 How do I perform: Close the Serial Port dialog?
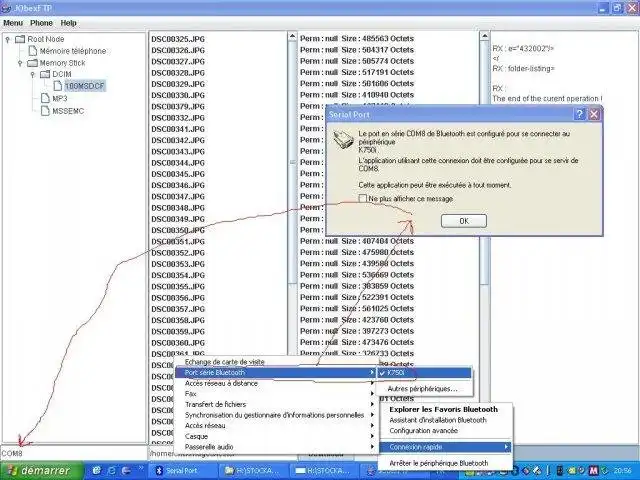594,114
